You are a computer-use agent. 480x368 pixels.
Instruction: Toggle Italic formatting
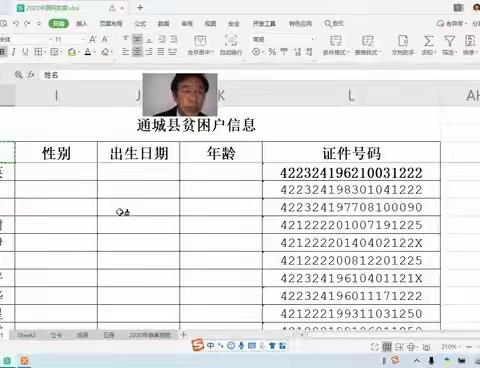14,52
